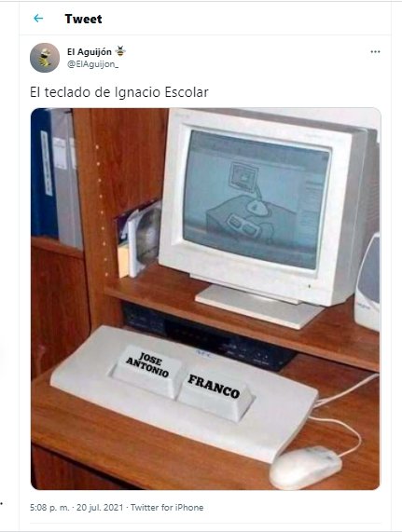Viewport: 402px width, 532px height.
Task: Visit the @ElAguijon_ handle profile
Action: pyautogui.click(x=92, y=64)
